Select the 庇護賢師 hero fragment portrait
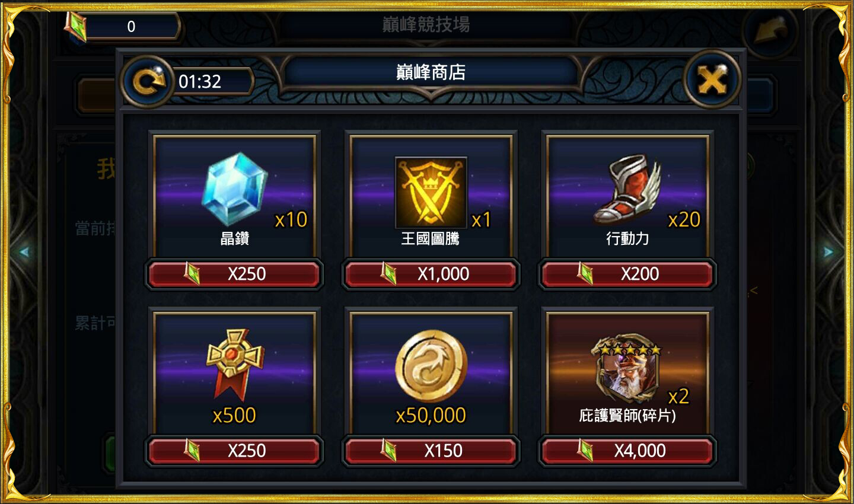This screenshot has width=854, height=504. 626,368
